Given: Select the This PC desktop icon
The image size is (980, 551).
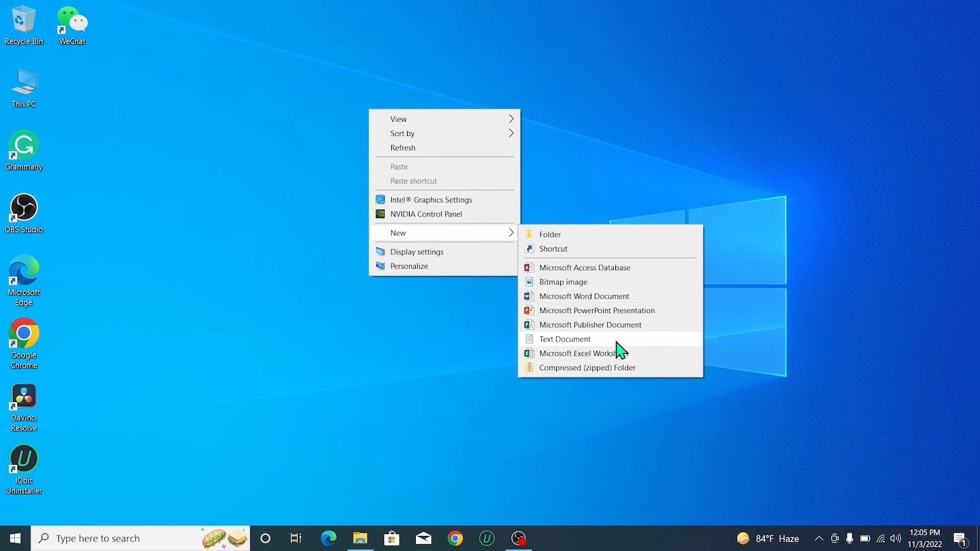Looking at the screenshot, I should [24, 88].
